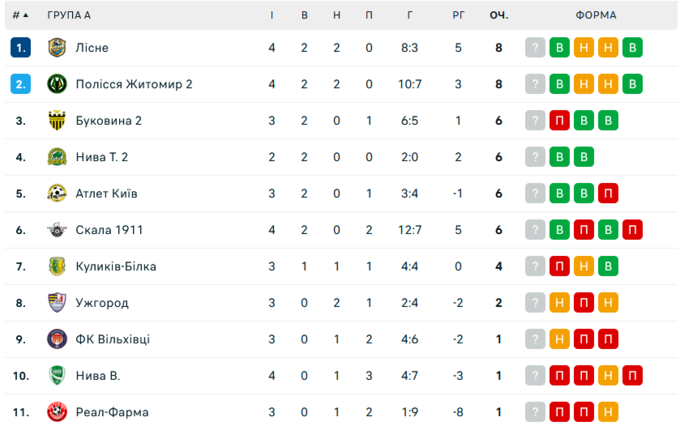680x430 pixels.
Task: Sort standings by ОЧ. points column
Action: [498, 15]
